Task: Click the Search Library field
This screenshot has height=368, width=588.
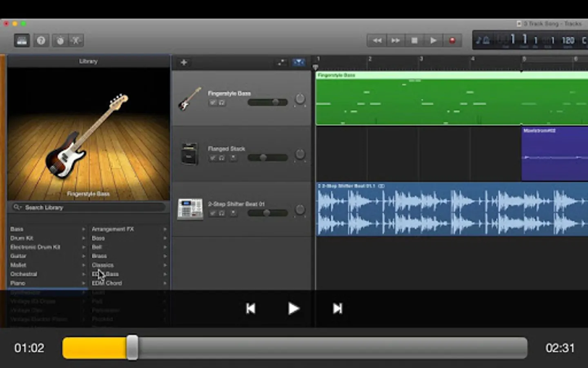Action: [x=89, y=207]
